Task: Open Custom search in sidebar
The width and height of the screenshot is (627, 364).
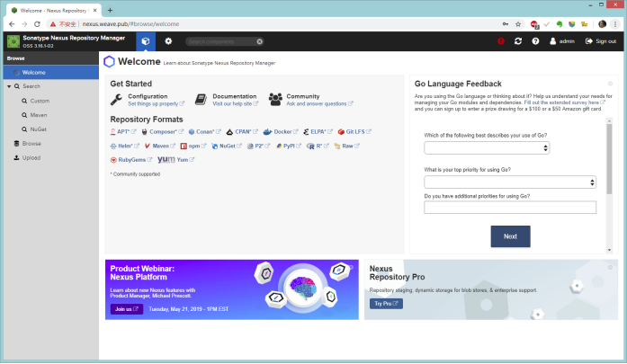Action: pyautogui.click(x=40, y=101)
